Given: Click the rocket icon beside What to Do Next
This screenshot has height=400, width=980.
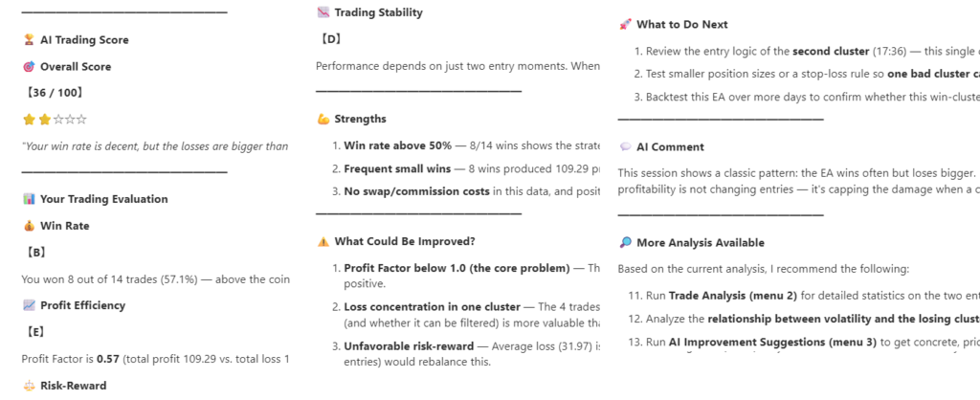Looking at the screenshot, I should click(x=625, y=24).
